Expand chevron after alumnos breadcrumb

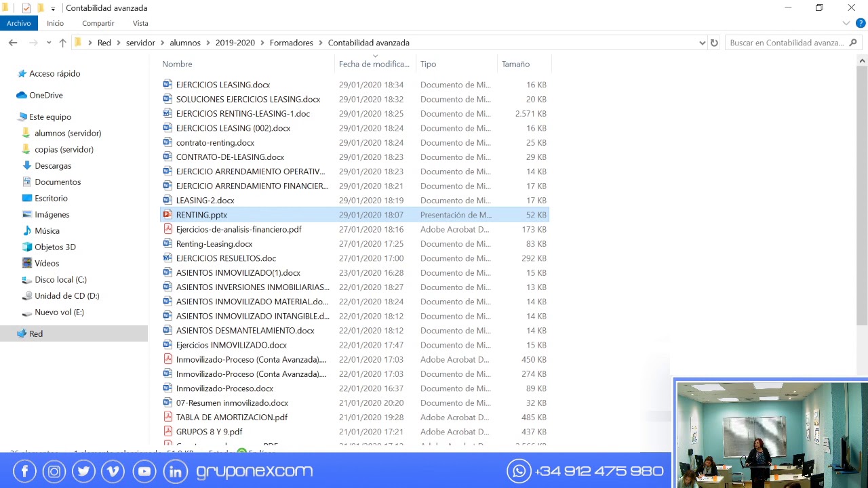[208, 43]
